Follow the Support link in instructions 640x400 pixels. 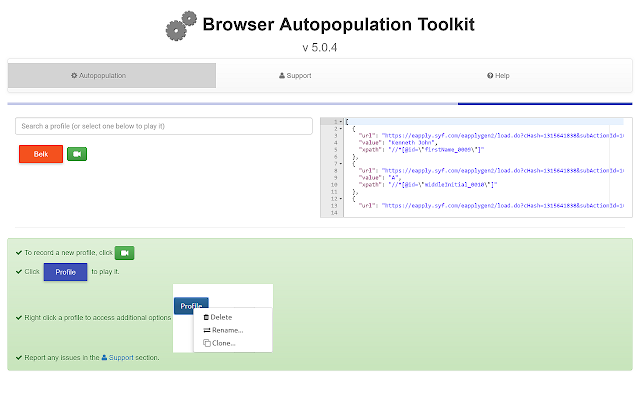point(118,358)
